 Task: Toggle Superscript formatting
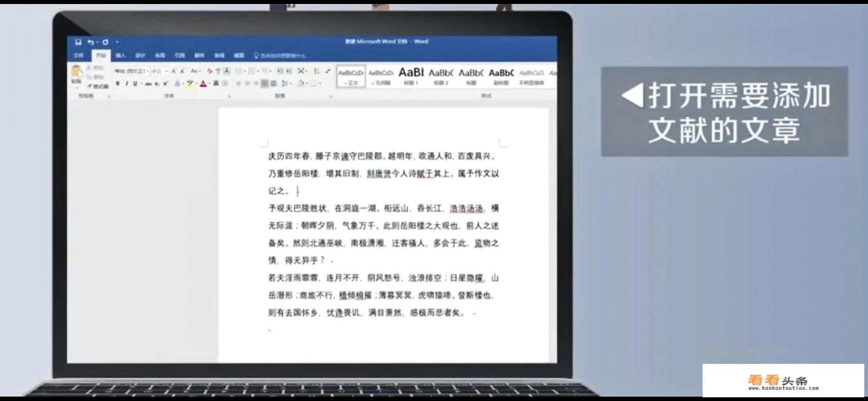tap(165, 84)
